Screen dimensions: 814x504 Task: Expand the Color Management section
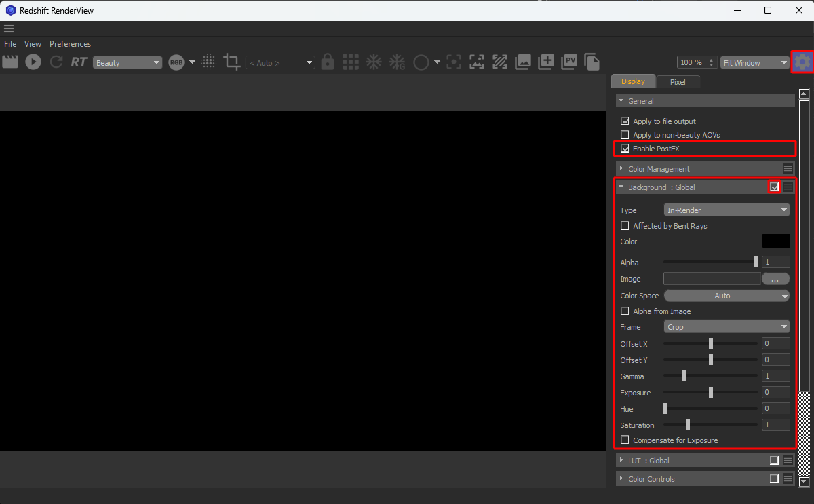click(658, 169)
